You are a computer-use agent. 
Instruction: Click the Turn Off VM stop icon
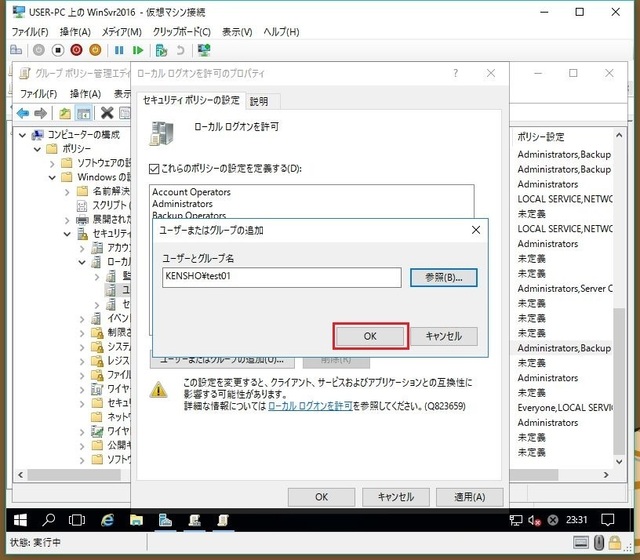[x=58, y=50]
